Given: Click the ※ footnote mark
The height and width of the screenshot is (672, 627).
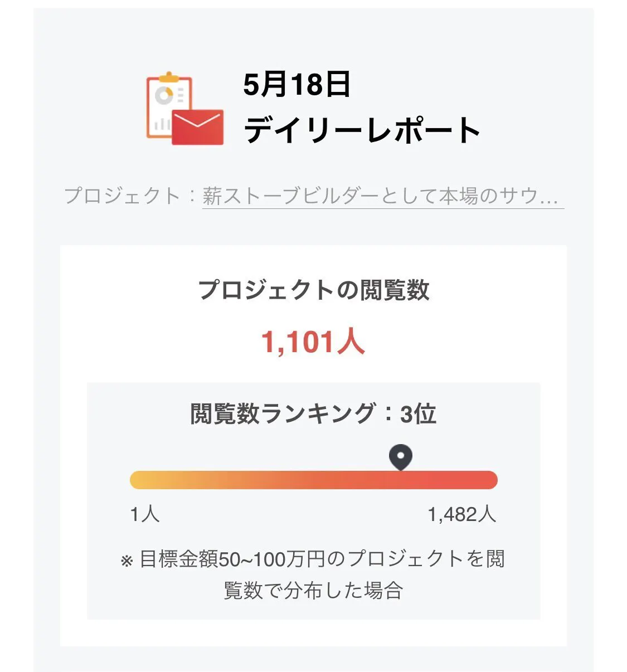Looking at the screenshot, I should coord(127,561).
